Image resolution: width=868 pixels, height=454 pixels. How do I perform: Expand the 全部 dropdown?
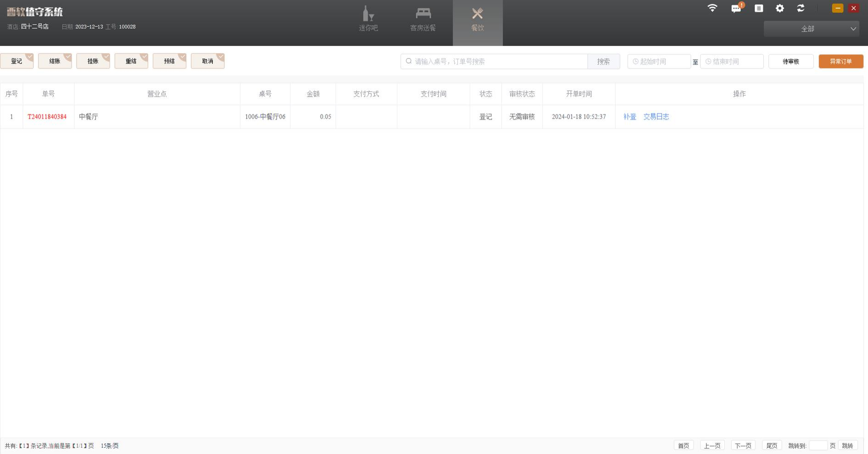pyautogui.click(x=811, y=29)
